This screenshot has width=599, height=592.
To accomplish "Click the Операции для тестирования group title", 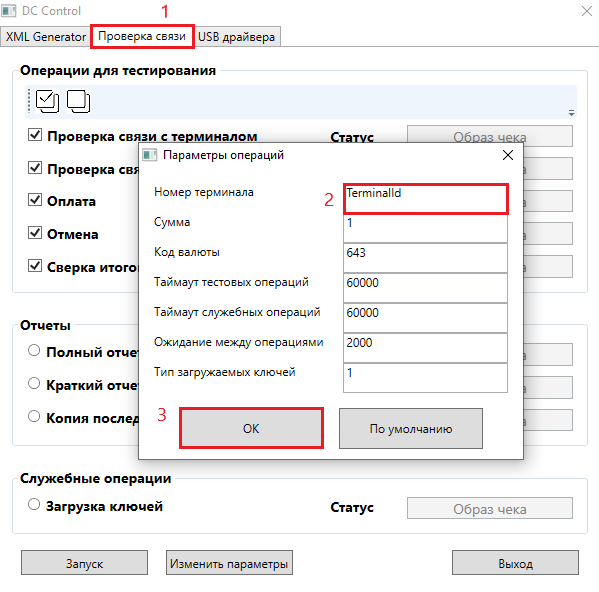I will pos(118,71).
